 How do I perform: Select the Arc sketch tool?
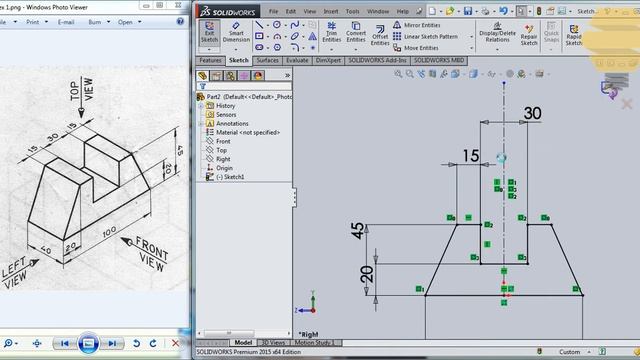277,37
